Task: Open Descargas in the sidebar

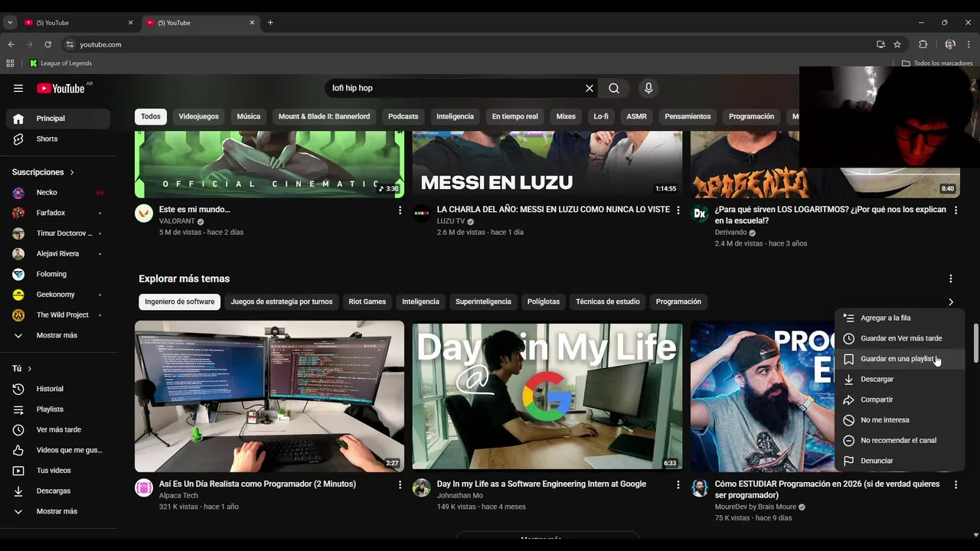Action: pyautogui.click(x=58, y=491)
